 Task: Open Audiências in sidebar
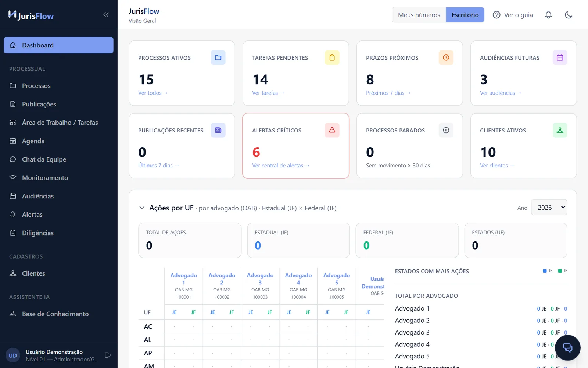click(x=58, y=196)
